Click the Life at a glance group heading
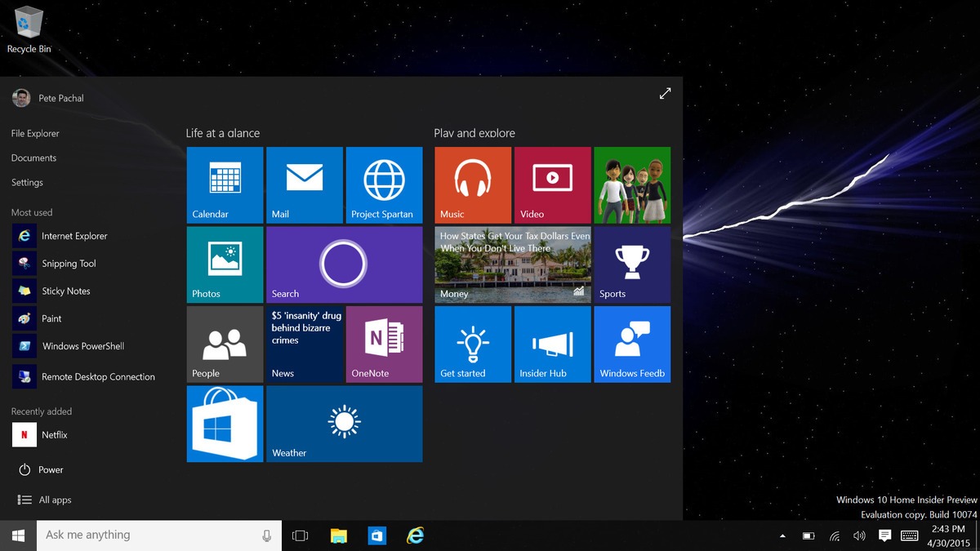This screenshot has height=551, width=980. point(223,133)
